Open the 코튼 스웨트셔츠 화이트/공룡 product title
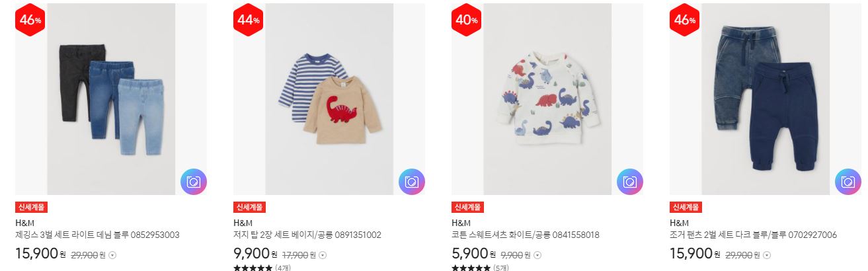 coord(526,235)
